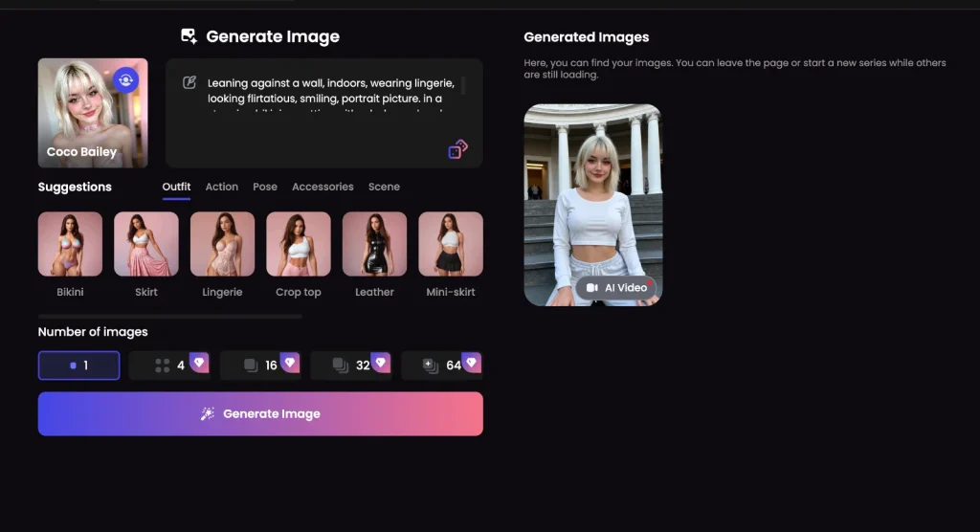980x532 pixels.
Task: Switch to the Scene suggestions tab
Action: tap(384, 187)
